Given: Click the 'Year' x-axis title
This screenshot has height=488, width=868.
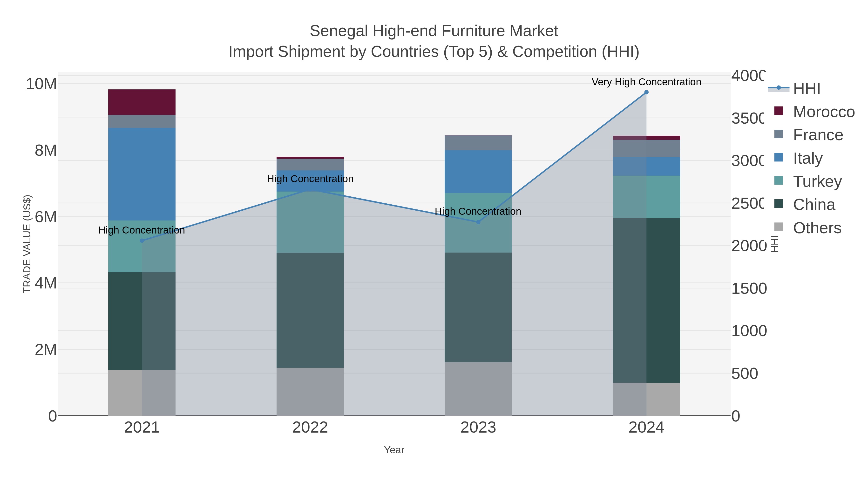Looking at the screenshot, I should tap(394, 450).
